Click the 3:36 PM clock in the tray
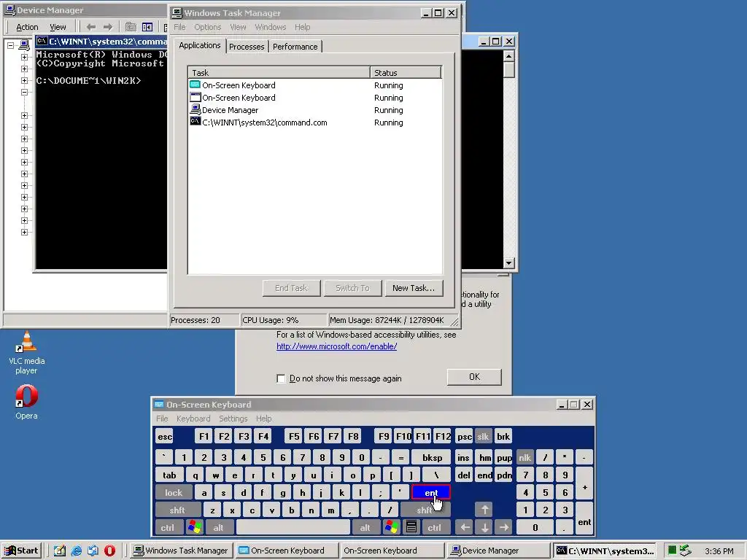Screen dimensions: 747x560 coord(719,551)
